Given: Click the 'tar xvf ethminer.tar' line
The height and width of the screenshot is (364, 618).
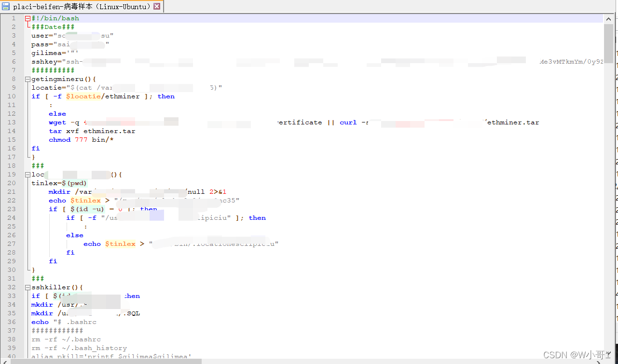Looking at the screenshot, I should coord(92,131).
